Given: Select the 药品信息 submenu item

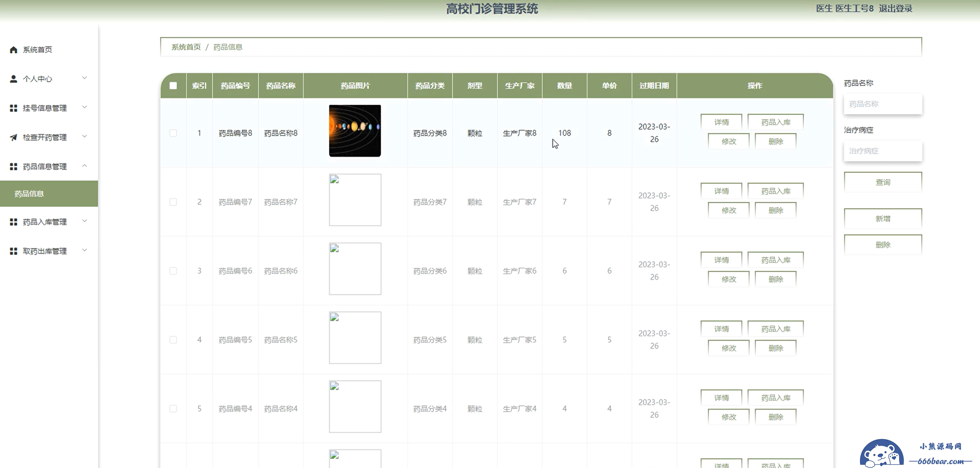Looking at the screenshot, I should pyautogui.click(x=49, y=194).
